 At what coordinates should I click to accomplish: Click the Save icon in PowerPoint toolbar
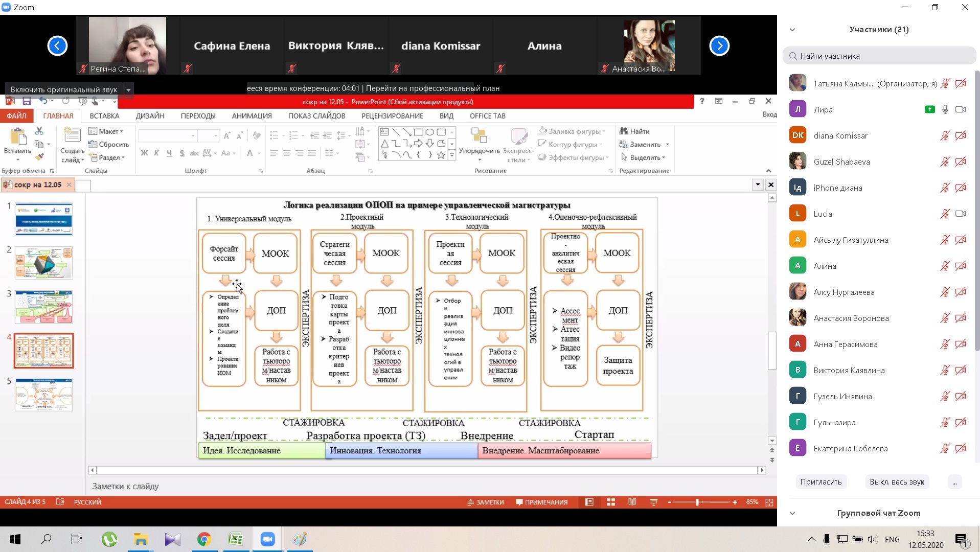pyautogui.click(x=27, y=101)
